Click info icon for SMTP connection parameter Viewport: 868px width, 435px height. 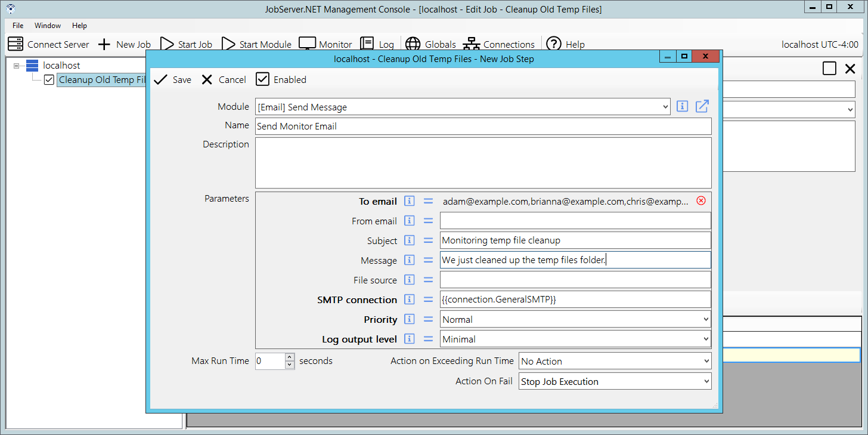pyautogui.click(x=409, y=300)
